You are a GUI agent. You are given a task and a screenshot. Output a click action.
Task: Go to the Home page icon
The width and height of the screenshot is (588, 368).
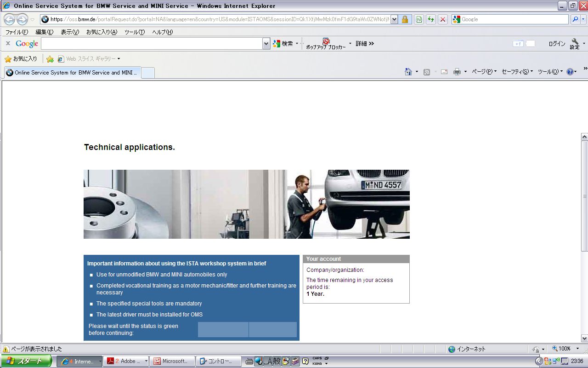click(408, 72)
